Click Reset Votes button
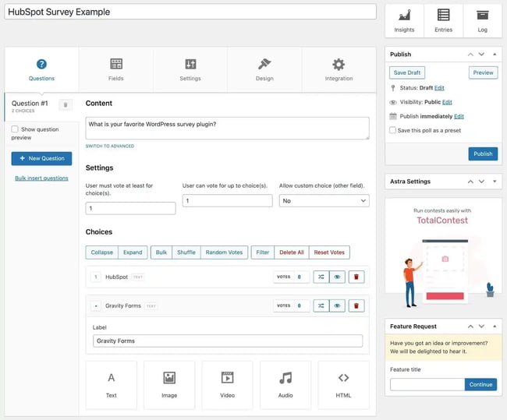Image resolution: width=507 pixels, height=420 pixels. pyautogui.click(x=329, y=252)
